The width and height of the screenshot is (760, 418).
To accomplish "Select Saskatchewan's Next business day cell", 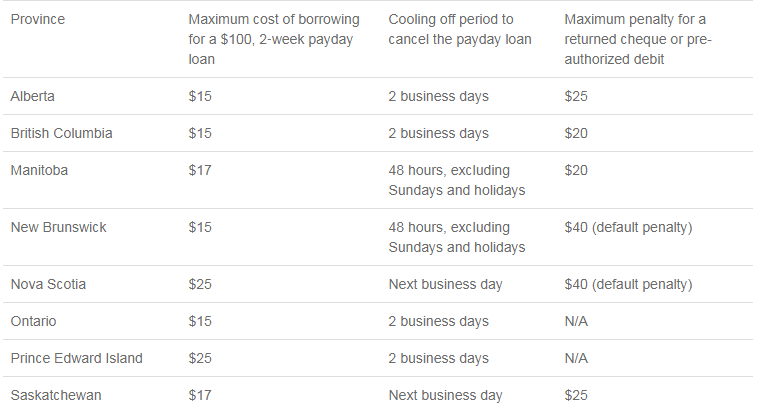I will (x=445, y=396).
